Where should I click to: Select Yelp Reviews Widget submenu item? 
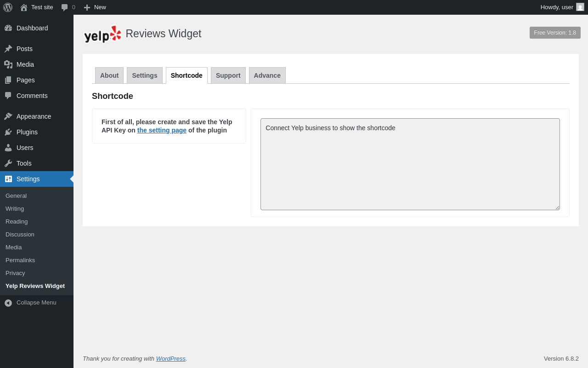(37, 286)
